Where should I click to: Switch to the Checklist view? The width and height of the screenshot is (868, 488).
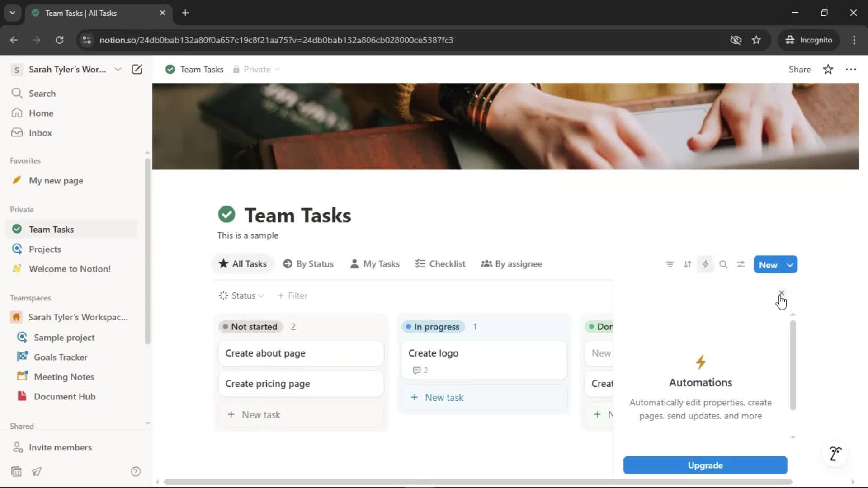click(440, 264)
